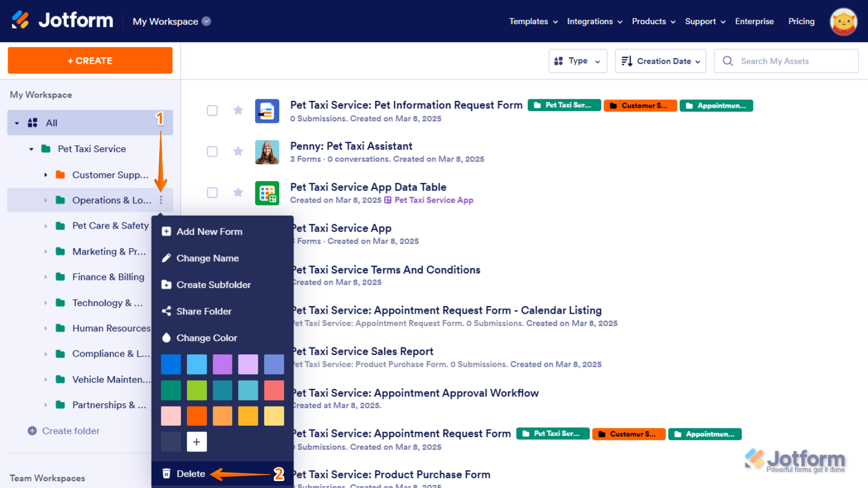
Task: Click the Pet Information Request Form icon
Action: pos(267,111)
